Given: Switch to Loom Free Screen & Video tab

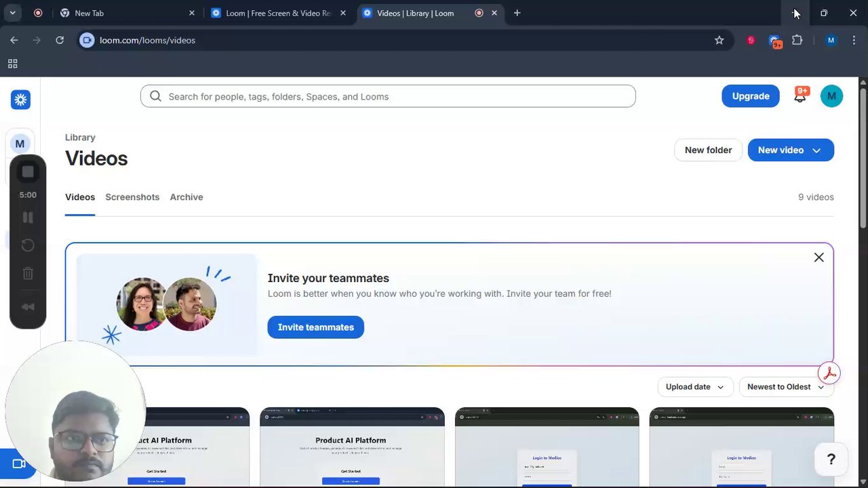Looking at the screenshot, I should (x=279, y=13).
